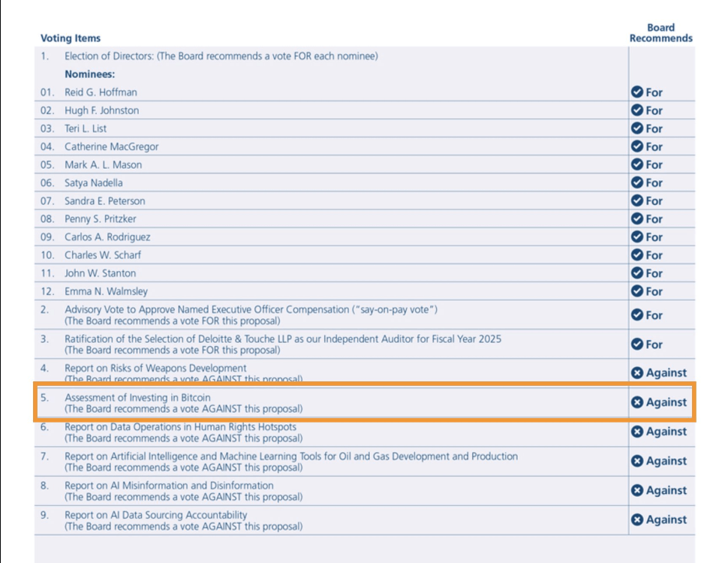The height and width of the screenshot is (563, 728).
Task: Click the highlighted Assessment of Investing in Bitcoin title
Action: coord(137,397)
